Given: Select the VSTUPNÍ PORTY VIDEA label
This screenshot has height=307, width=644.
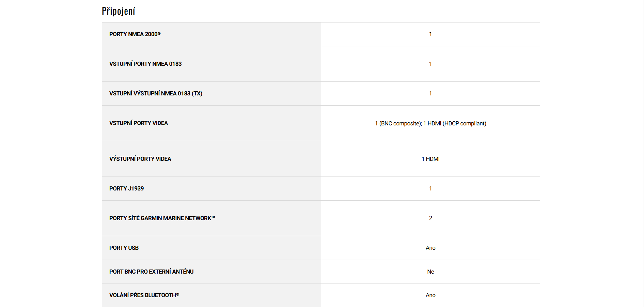Looking at the screenshot, I should coord(139,123).
